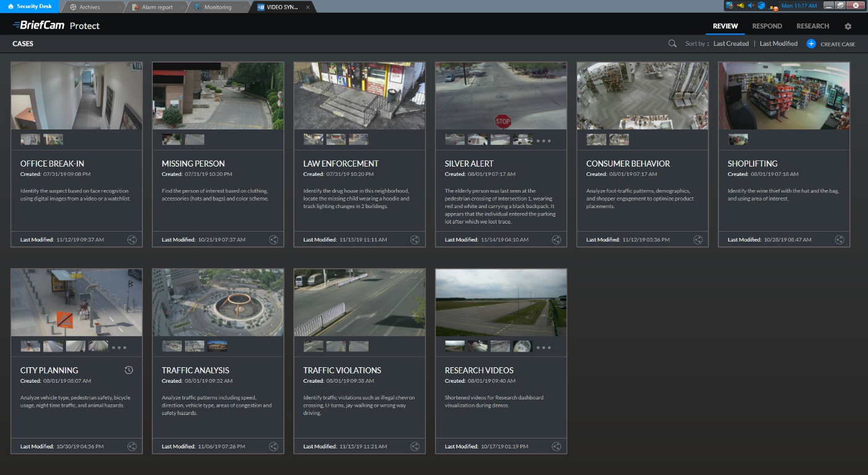Open the CITY PLANNING street preview

click(77, 302)
